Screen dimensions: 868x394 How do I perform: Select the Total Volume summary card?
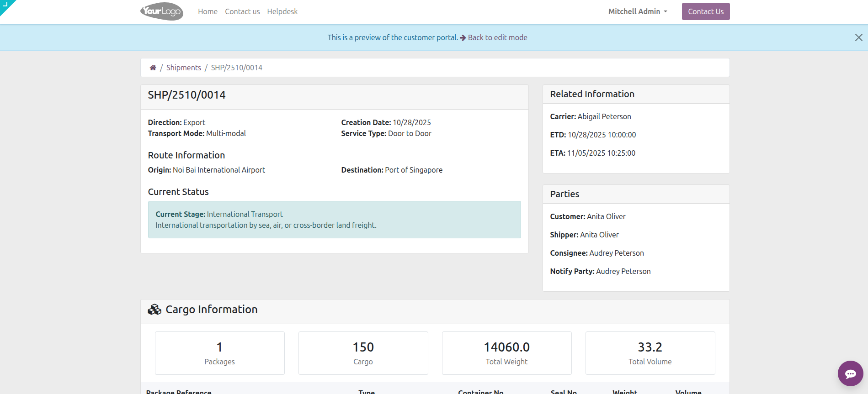coord(650,353)
